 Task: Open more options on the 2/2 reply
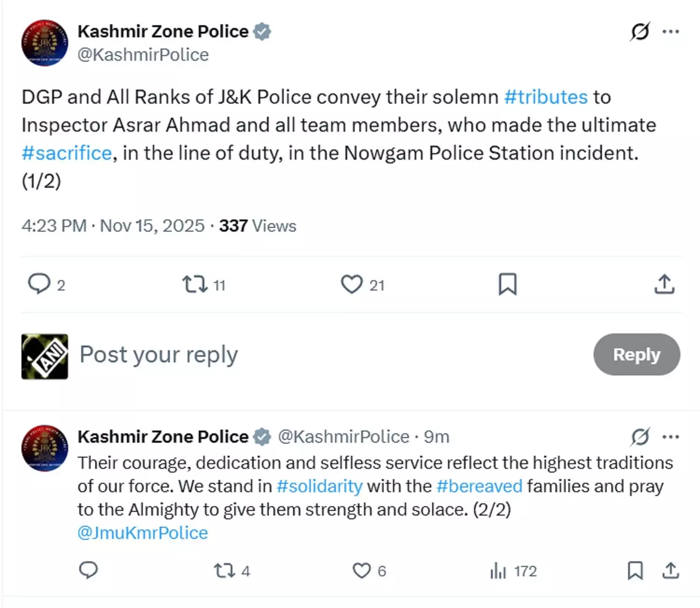671,437
